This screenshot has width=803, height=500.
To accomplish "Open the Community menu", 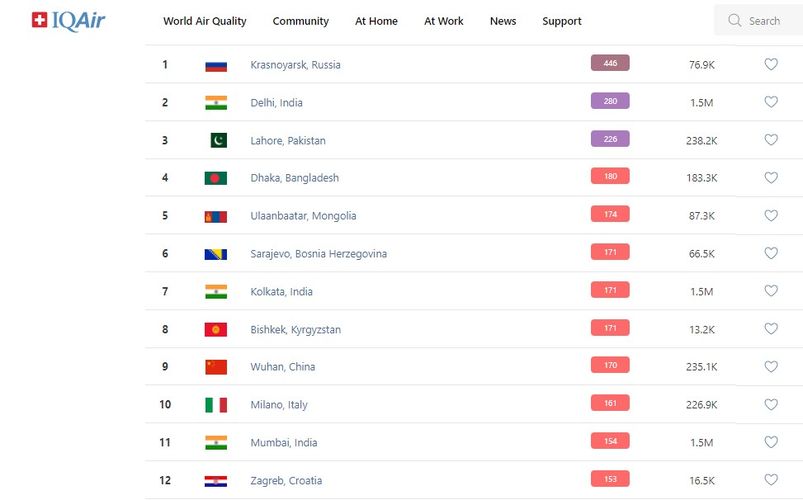I will pyautogui.click(x=301, y=21).
